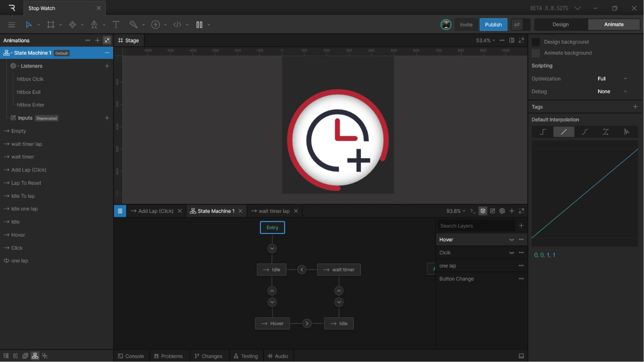Click the layout columns tool

coord(199,25)
